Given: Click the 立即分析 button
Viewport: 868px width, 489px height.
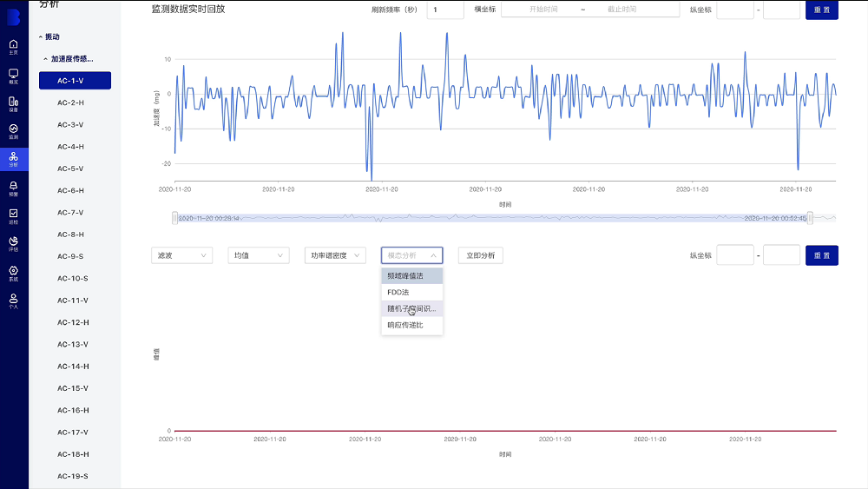Looking at the screenshot, I should coord(480,255).
